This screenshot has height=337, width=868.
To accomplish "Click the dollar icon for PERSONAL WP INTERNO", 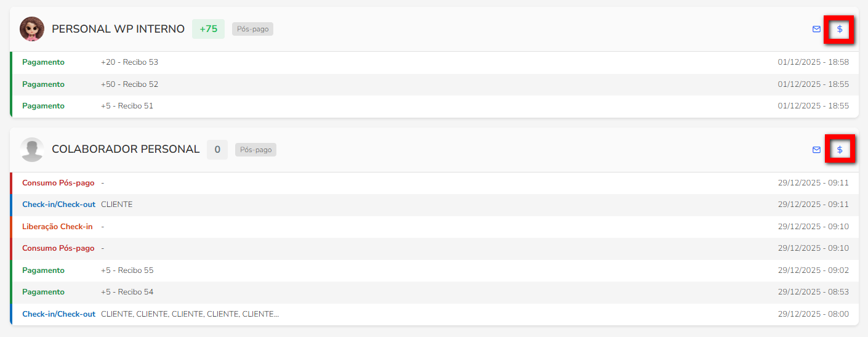I will pos(839,29).
